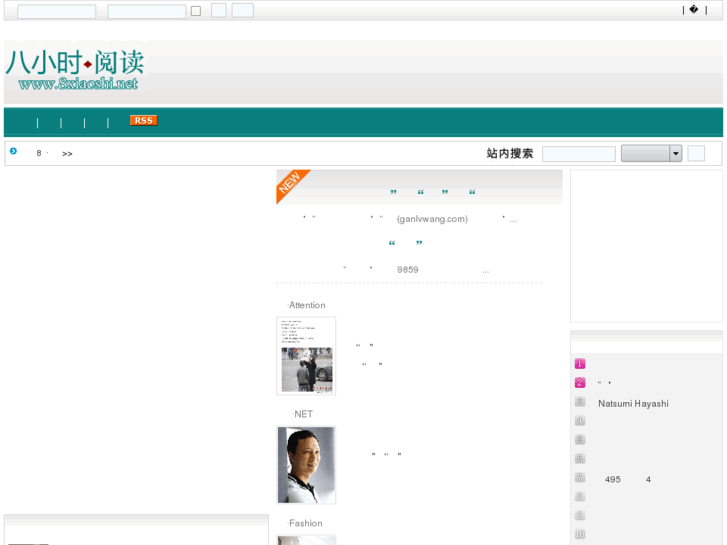Select ranking badge number 5

(x=580, y=439)
